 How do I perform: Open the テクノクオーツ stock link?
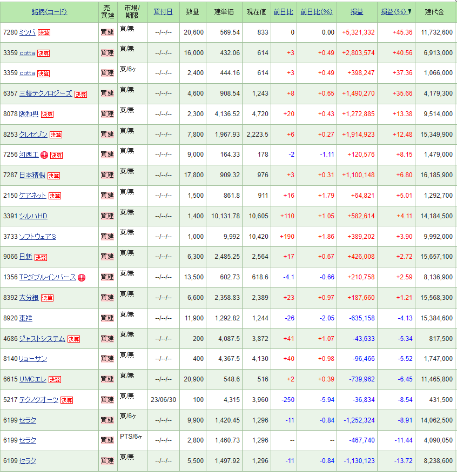(39, 400)
